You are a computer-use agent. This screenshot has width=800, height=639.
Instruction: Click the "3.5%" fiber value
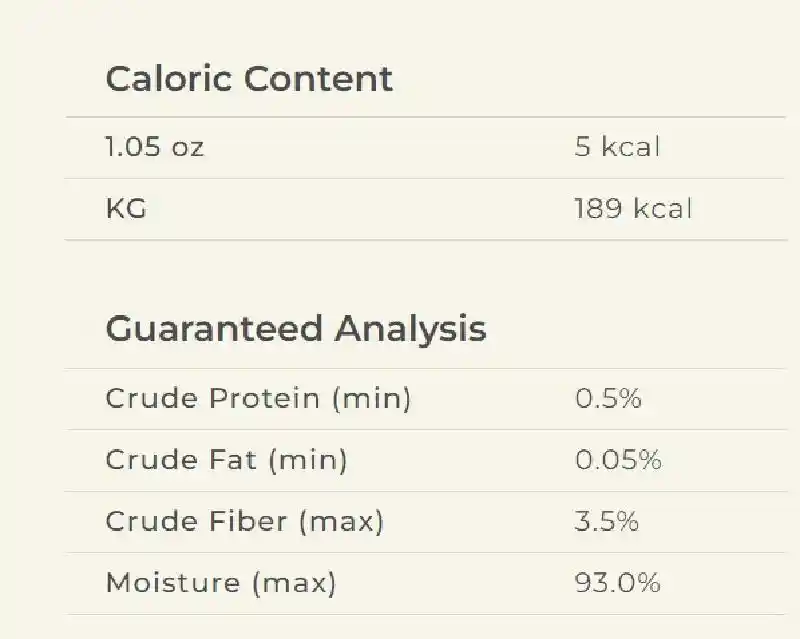click(x=606, y=521)
